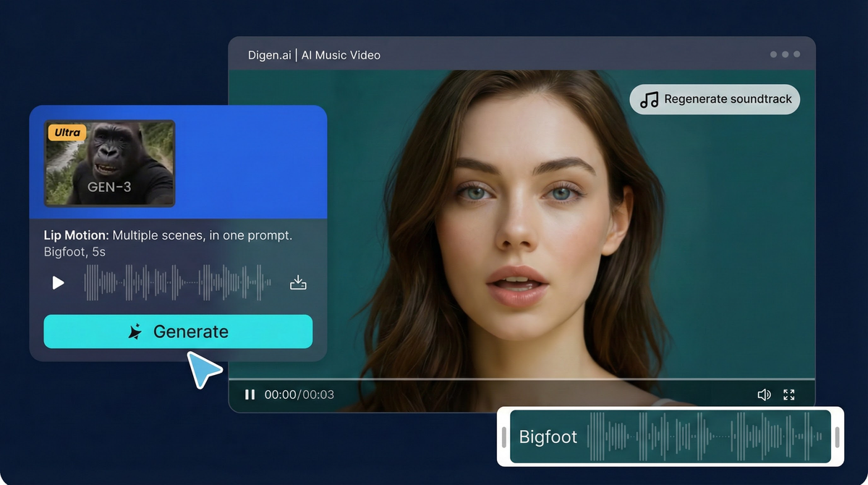
Task: Open the three-dot window menu
Action: click(785, 54)
